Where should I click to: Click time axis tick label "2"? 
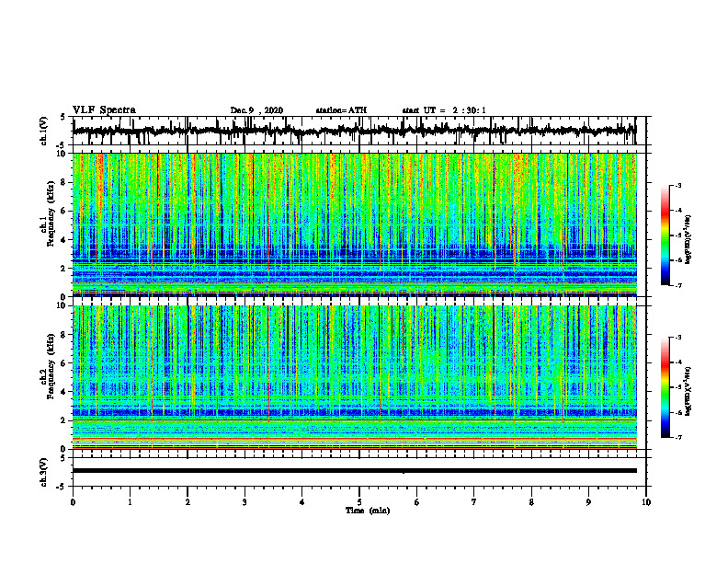pos(188,502)
